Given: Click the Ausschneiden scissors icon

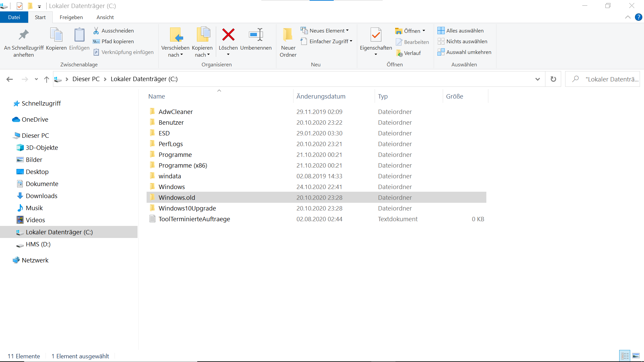Looking at the screenshot, I should tap(96, 31).
